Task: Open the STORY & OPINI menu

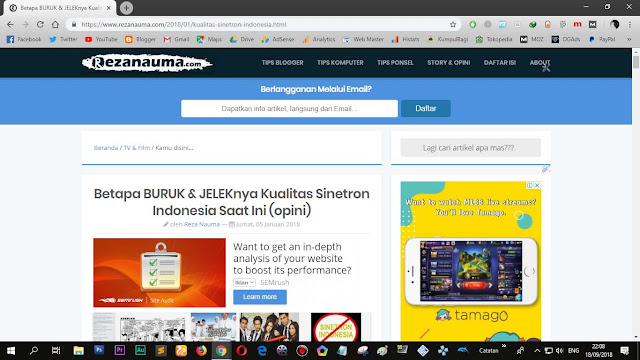Action: click(x=449, y=62)
